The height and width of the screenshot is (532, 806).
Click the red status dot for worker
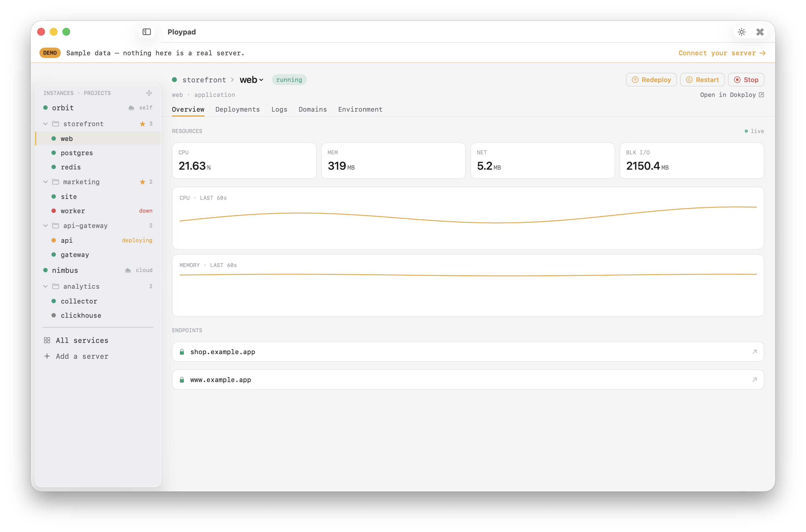tap(54, 211)
